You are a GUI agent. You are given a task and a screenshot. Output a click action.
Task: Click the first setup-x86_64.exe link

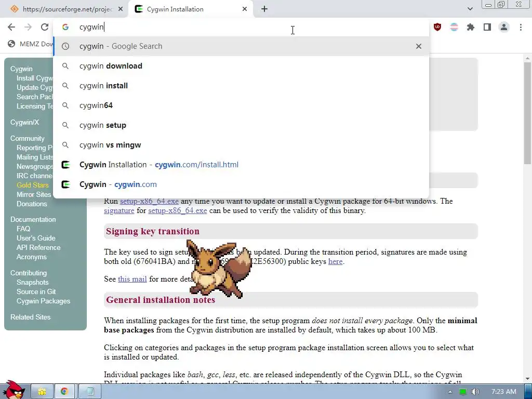(x=149, y=201)
